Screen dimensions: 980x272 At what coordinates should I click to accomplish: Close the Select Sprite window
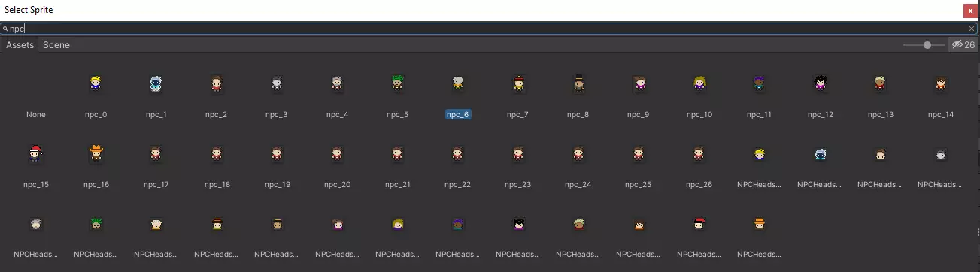[970, 11]
